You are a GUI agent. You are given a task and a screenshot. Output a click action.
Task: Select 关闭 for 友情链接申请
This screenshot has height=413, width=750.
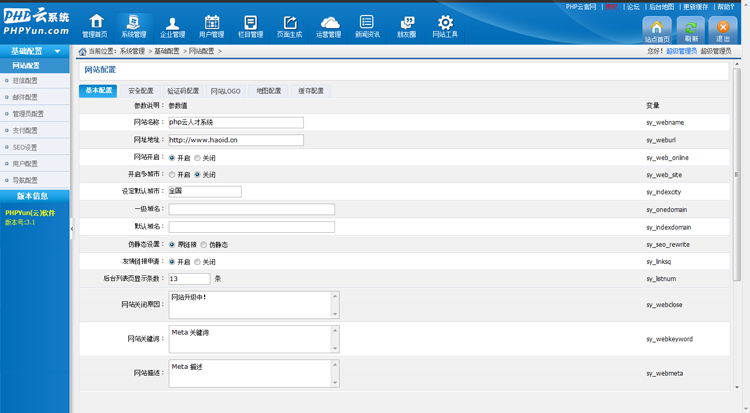pos(197,262)
